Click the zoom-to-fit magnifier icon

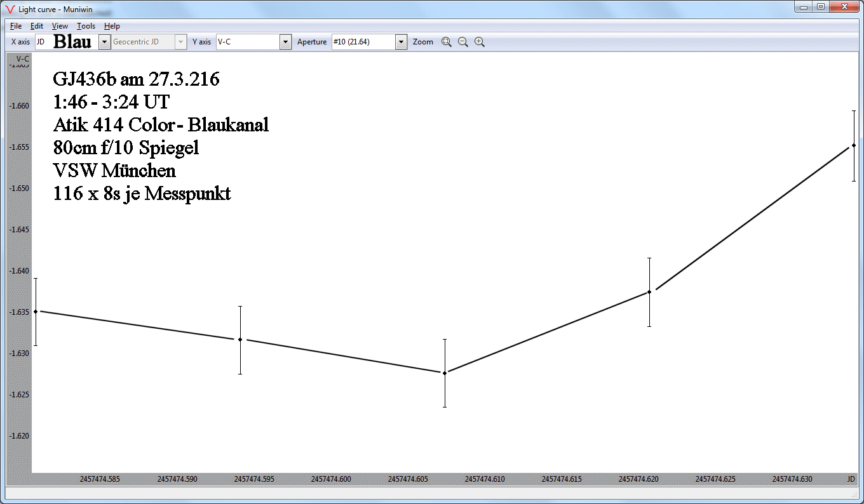(447, 42)
